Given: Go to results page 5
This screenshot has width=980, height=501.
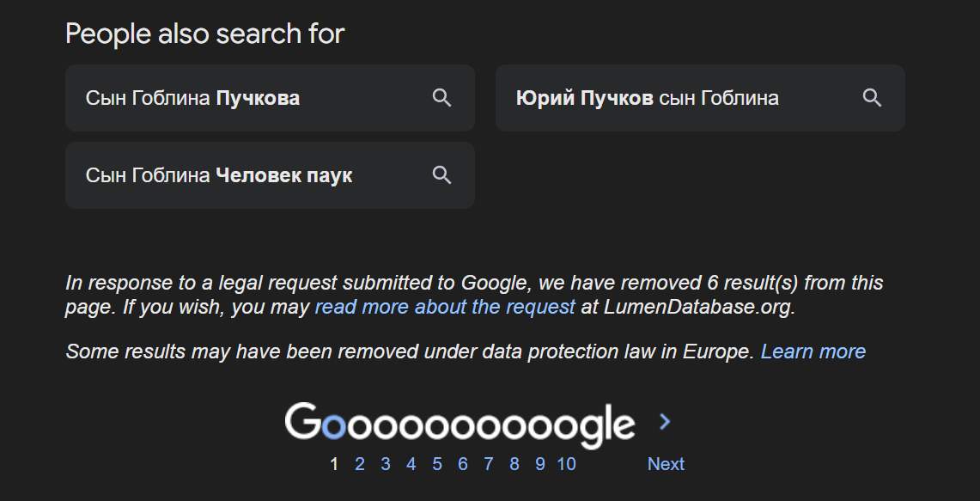Looking at the screenshot, I should point(437,464).
